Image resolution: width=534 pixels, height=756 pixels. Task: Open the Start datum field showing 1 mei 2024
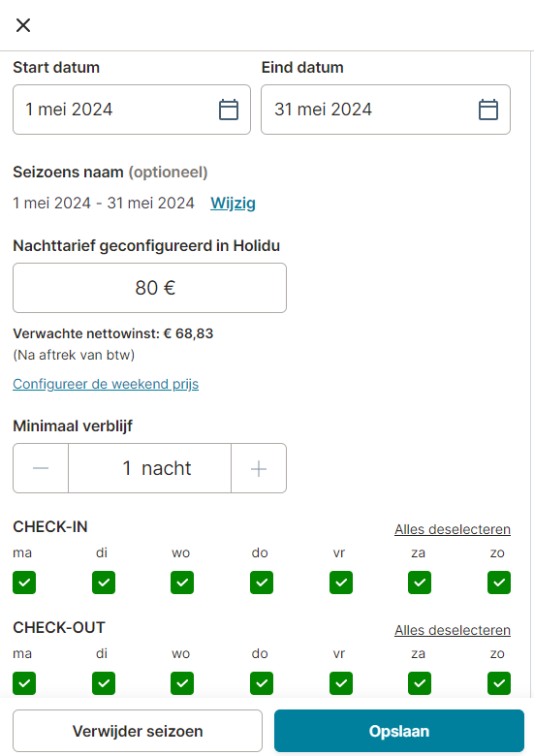tap(132, 110)
